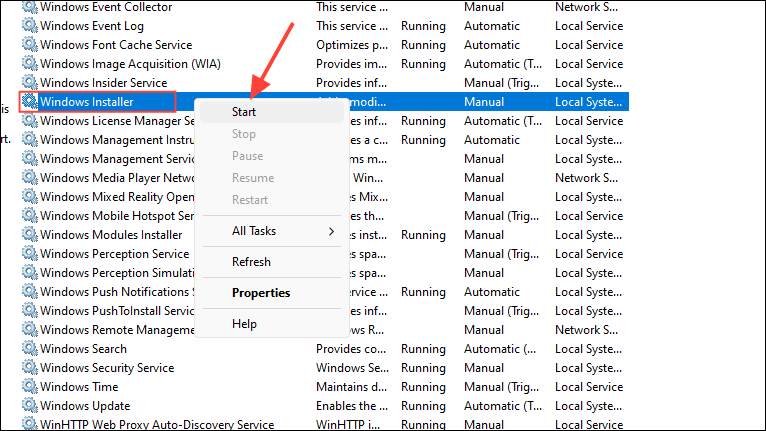Choose Start from the context menu
The image size is (766, 431).
click(272, 112)
